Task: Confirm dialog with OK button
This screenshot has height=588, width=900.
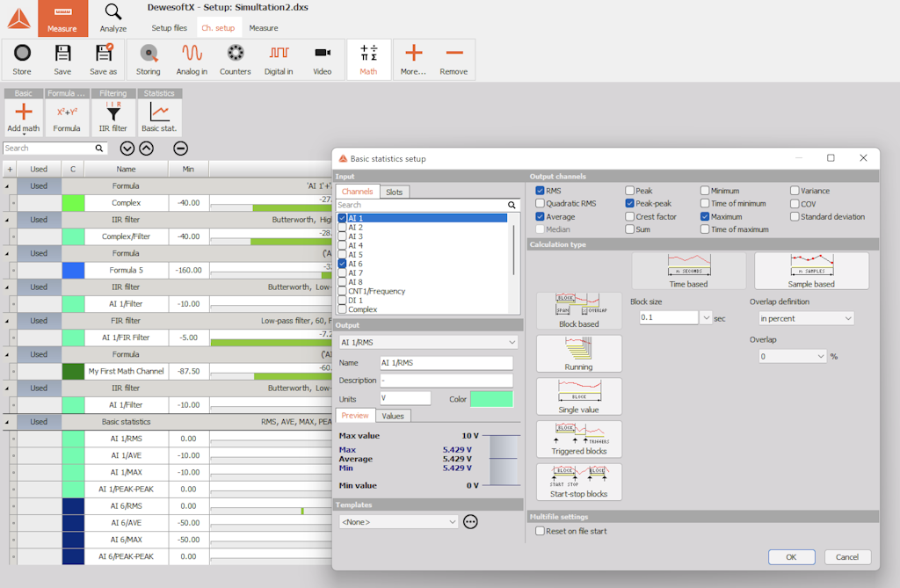Action: pos(791,557)
